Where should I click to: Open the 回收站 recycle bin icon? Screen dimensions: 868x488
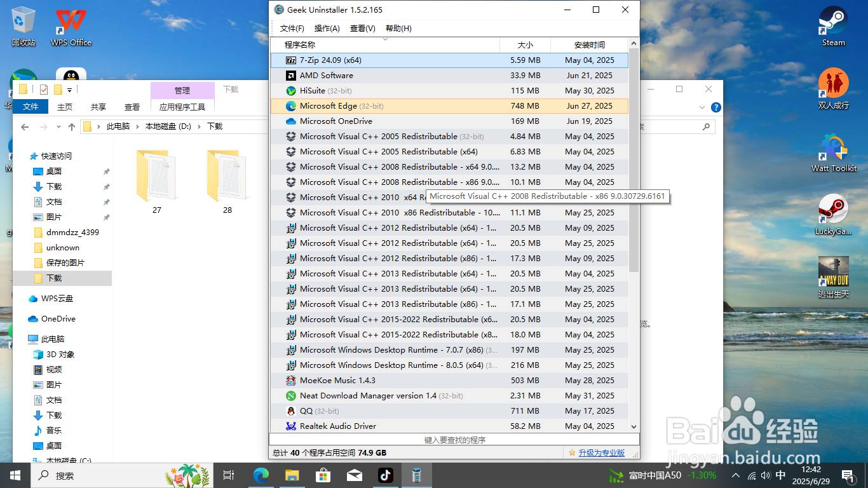click(24, 27)
